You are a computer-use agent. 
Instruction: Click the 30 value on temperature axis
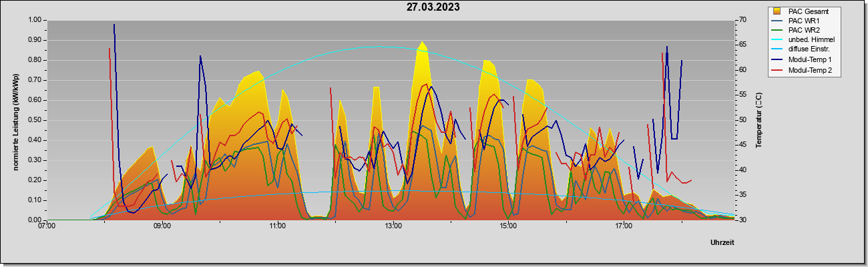click(x=743, y=220)
